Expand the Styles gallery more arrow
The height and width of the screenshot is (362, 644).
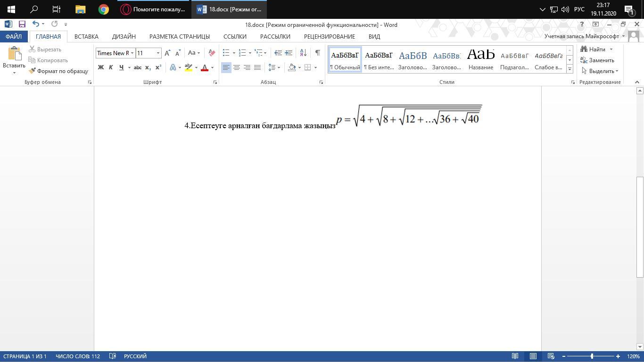tap(570, 69)
